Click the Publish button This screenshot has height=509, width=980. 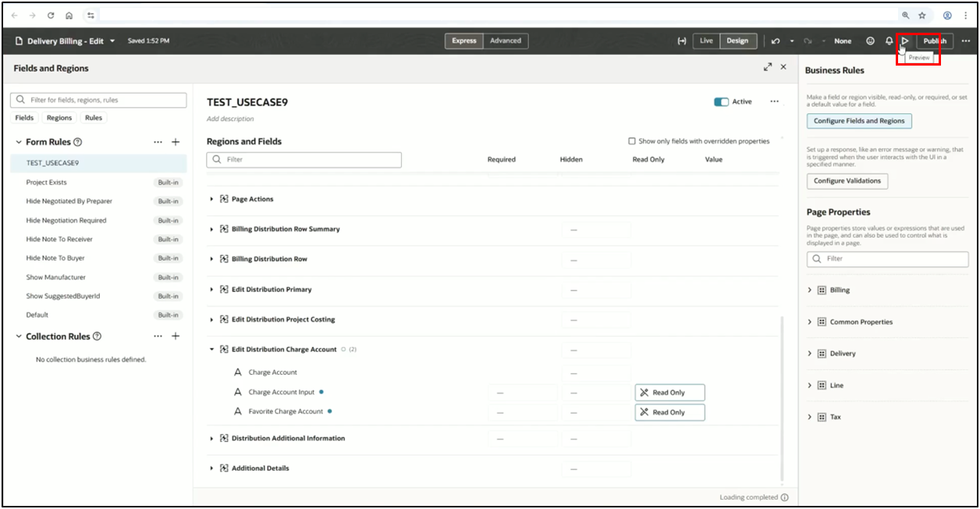tap(935, 41)
